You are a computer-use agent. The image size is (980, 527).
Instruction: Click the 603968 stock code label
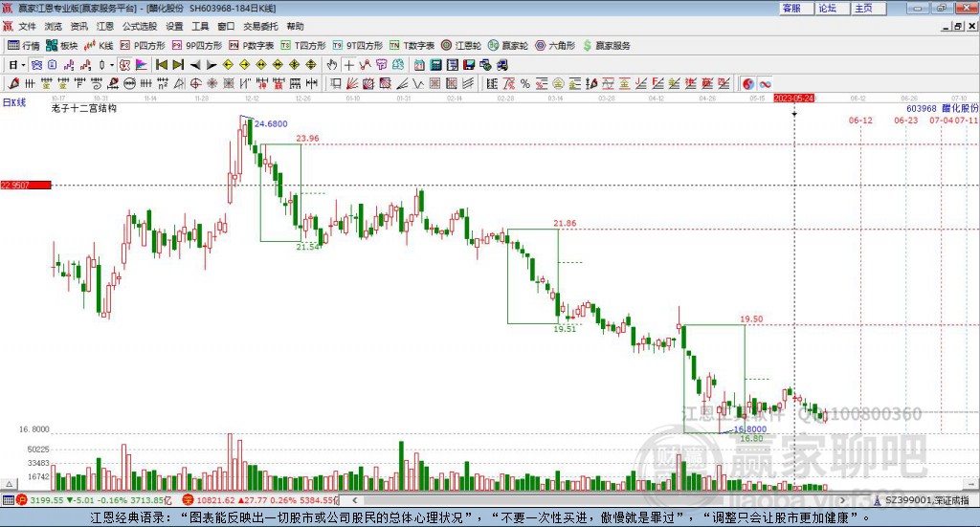click(922, 109)
